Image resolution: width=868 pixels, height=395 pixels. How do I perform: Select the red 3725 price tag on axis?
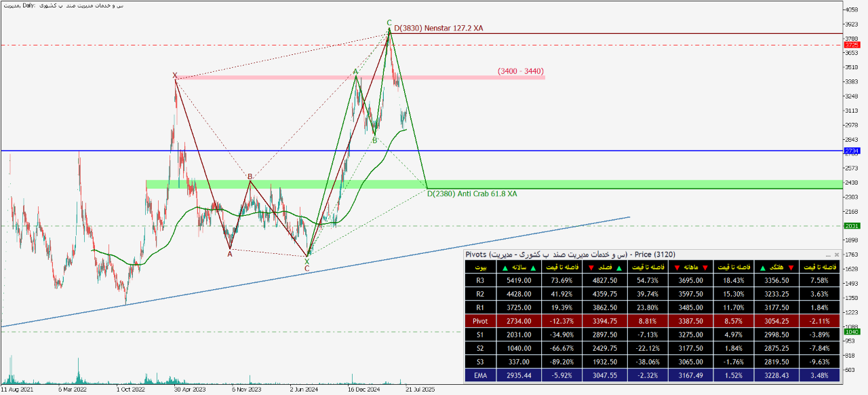[x=851, y=45]
